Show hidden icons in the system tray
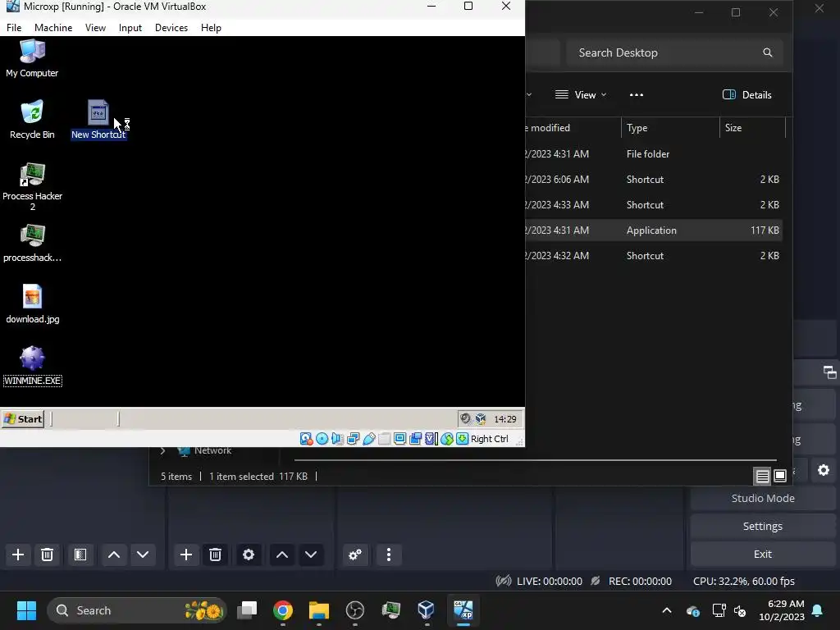Image resolution: width=840 pixels, height=630 pixels. (667, 610)
